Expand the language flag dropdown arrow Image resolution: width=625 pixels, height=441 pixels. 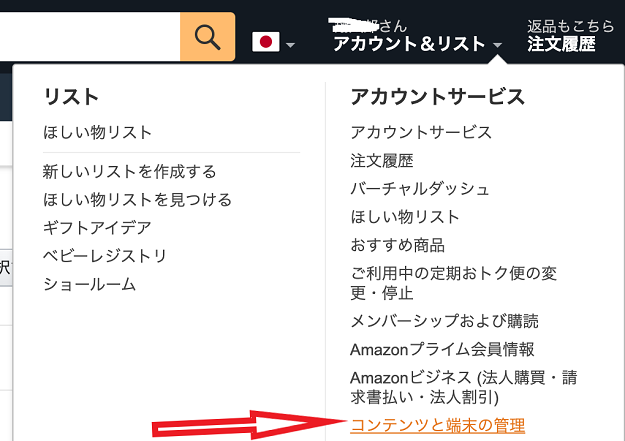[291, 45]
